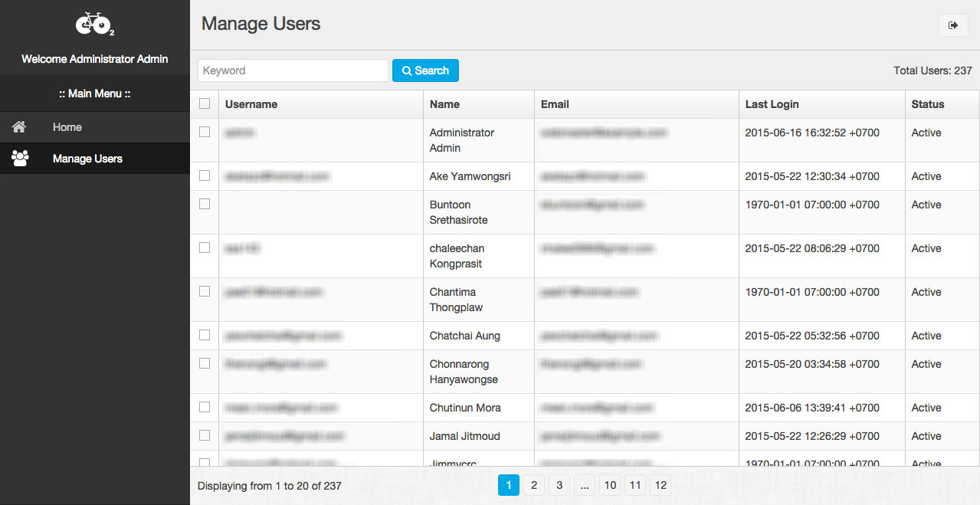Sort by the Last Login column header

[x=772, y=104]
